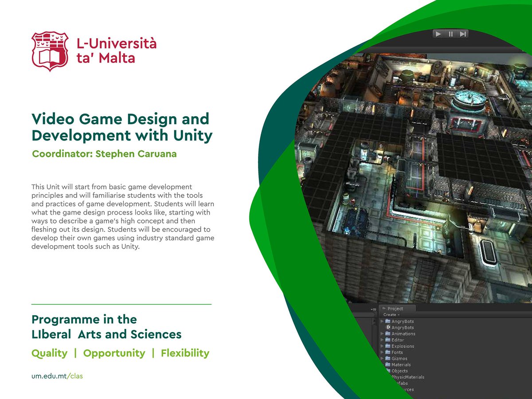Click the L-Università ta' Malta wordmark
This screenshot has width=532, height=399.
117,51
